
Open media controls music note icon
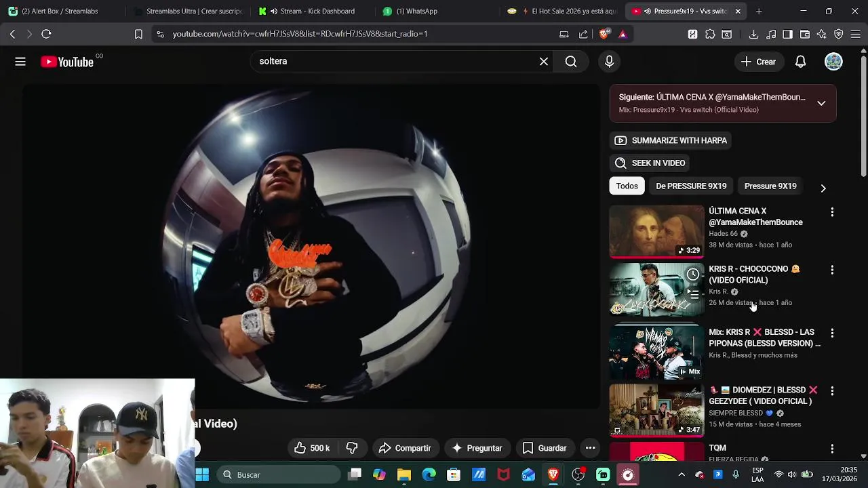[771, 34]
